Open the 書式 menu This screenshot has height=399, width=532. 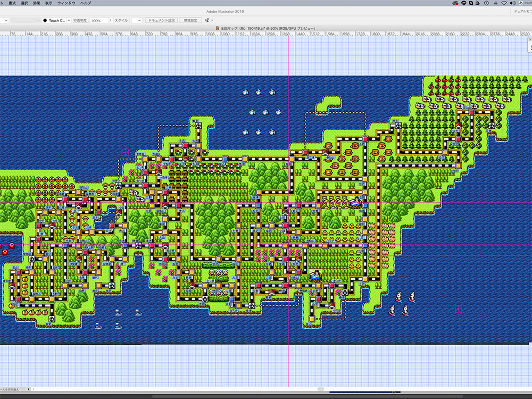[12, 3]
